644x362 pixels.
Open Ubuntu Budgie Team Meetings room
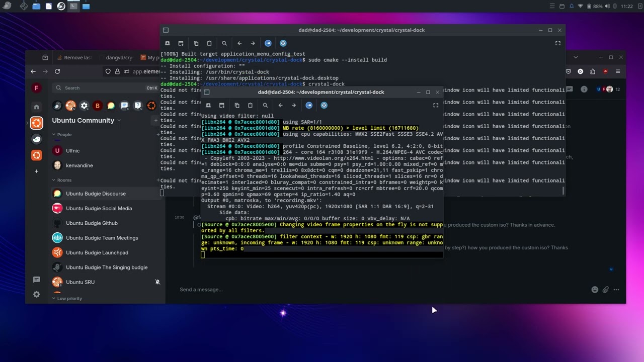coord(106,238)
